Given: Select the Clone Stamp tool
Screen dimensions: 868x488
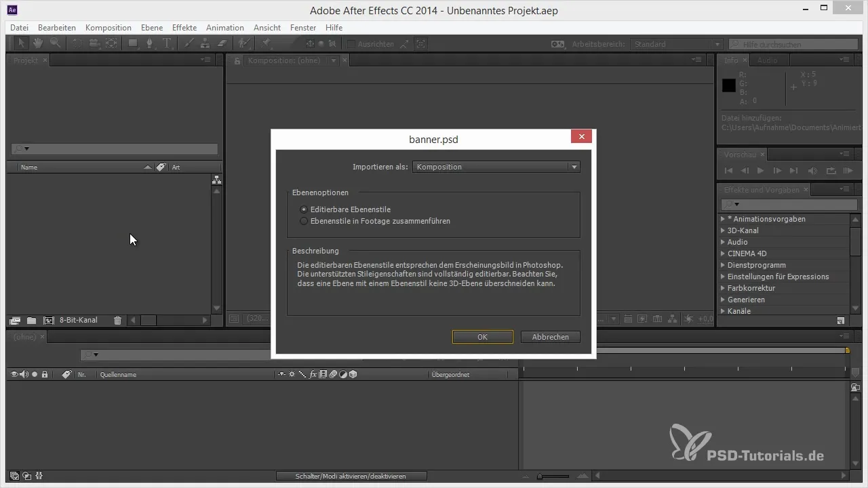Looking at the screenshot, I should click(x=205, y=44).
